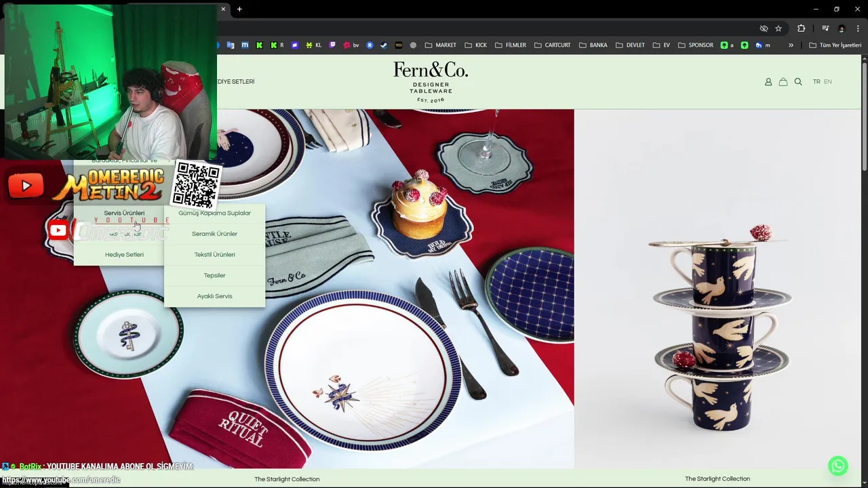The height and width of the screenshot is (488, 868).
Task: Open the green bookmark labeled a
Action: point(727,45)
